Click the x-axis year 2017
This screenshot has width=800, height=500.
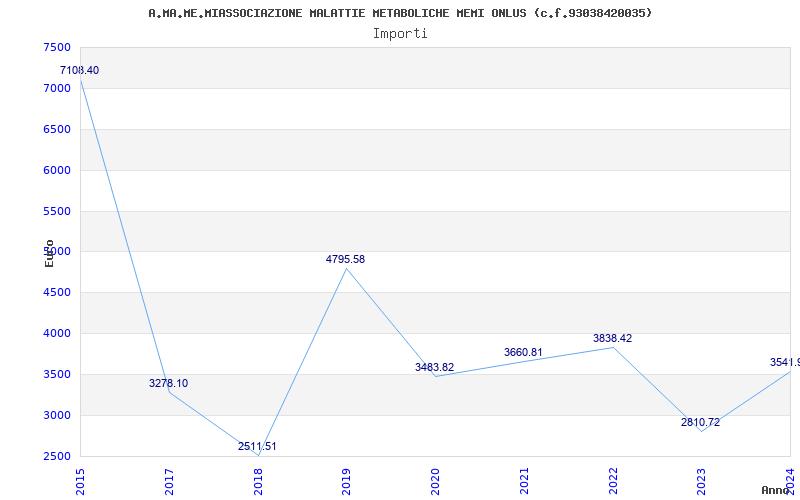169,481
